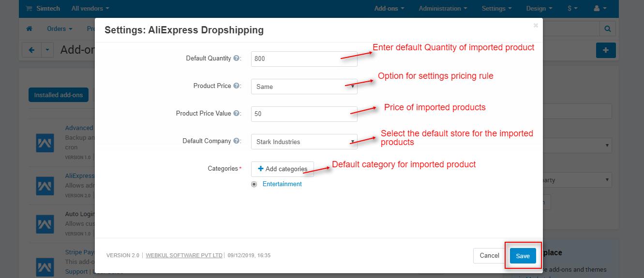Click the Default Quantity help icon
The width and height of the screenshot is (644, 278).
pyautogui.click(x=237, y=59)
